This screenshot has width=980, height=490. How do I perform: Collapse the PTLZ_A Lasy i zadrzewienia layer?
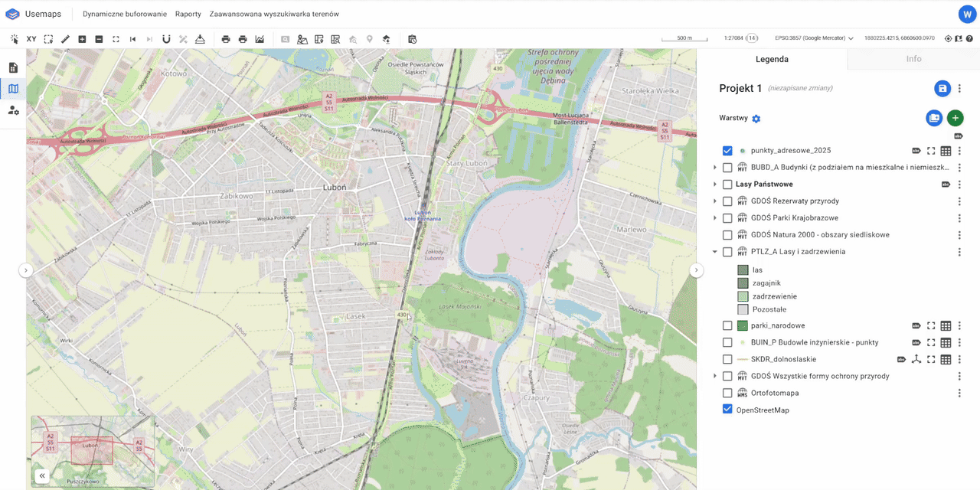pos(715,252)
